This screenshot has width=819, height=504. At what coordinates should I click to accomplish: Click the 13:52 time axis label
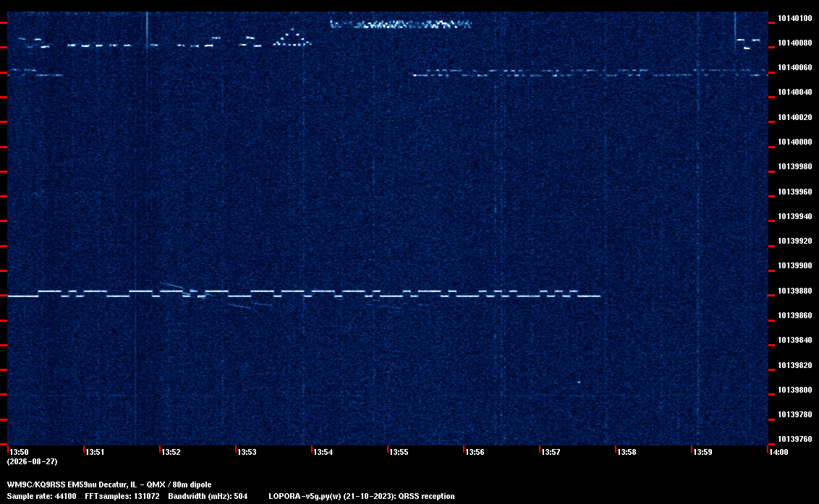point(171,452)
